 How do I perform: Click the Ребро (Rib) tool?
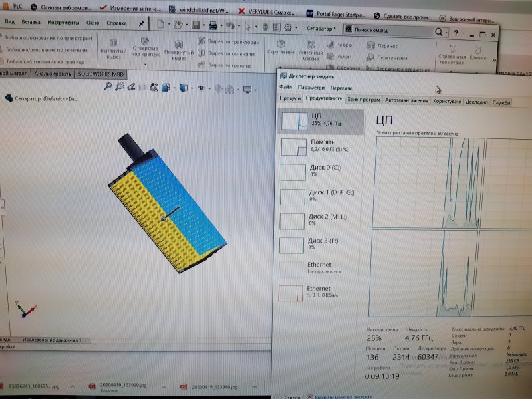click(338, 45)
